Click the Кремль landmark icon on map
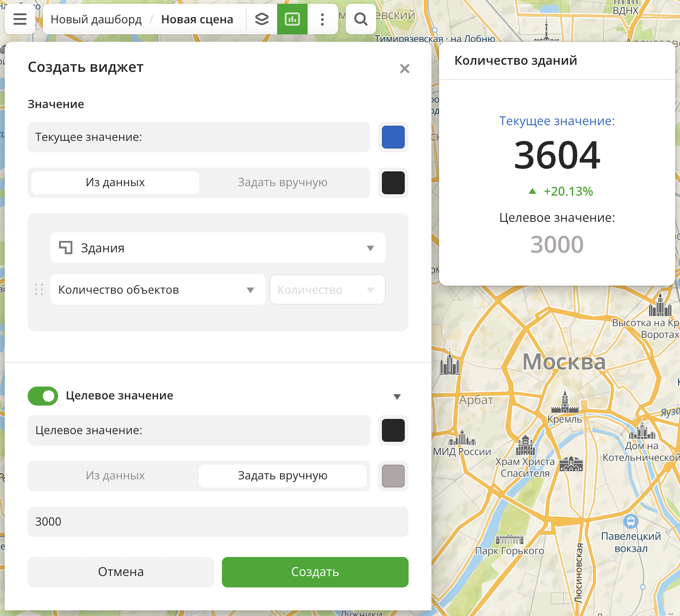This screenshot has width=680, height=616. 565,402
